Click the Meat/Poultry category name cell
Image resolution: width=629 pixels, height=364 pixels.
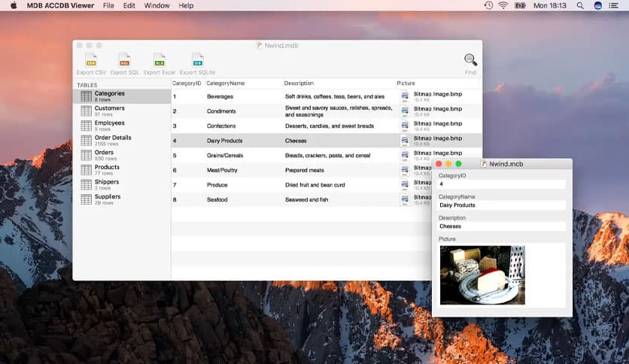pyautogui.click(x=222, y=171)
